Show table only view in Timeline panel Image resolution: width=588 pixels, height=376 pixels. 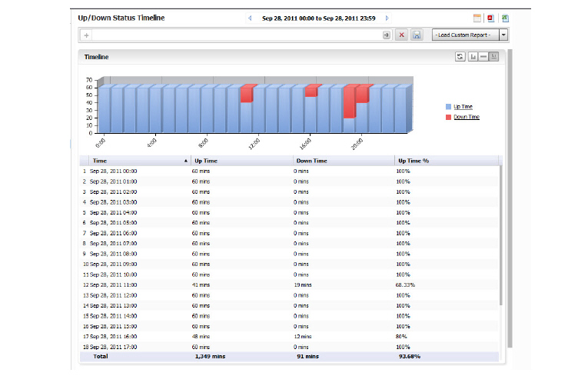(x=483, y=57)
